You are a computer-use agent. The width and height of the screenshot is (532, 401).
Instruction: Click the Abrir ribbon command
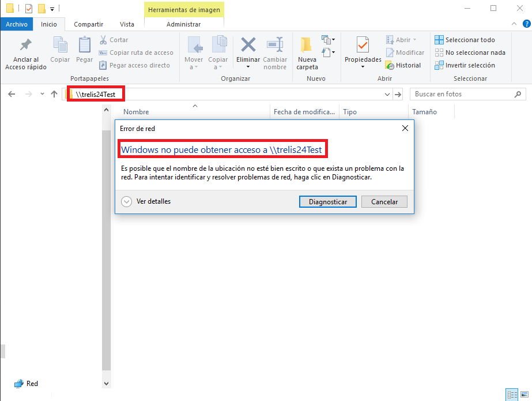pyautogui.click(x=401, y=40)
